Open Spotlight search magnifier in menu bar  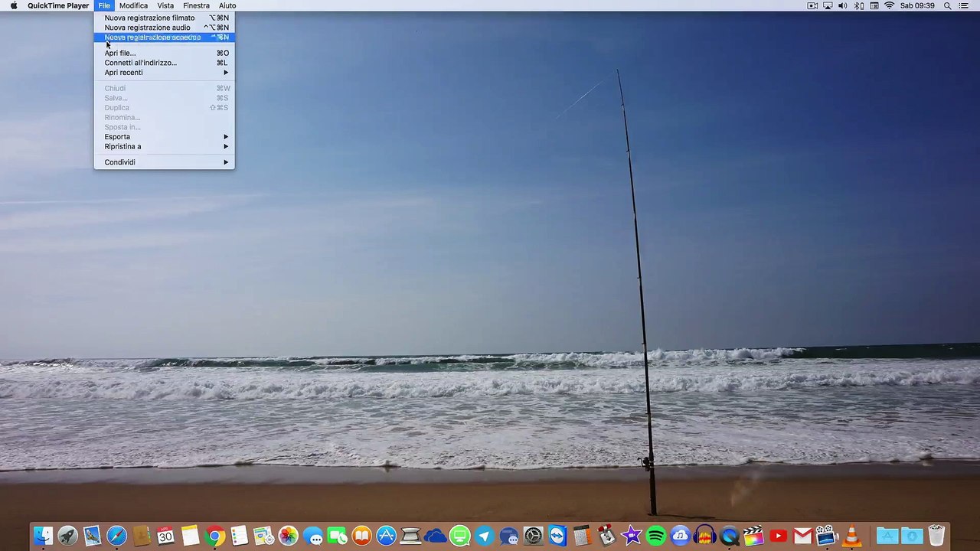tap(947, 5)
